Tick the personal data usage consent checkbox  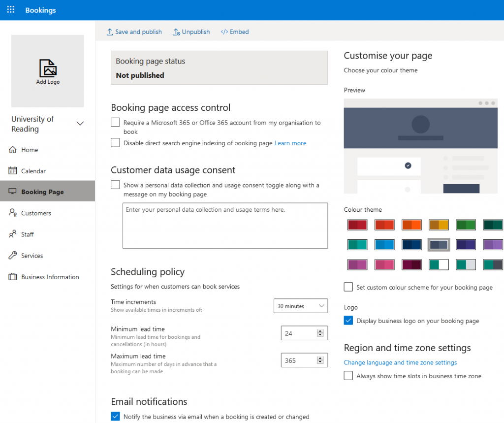[115, 185]
